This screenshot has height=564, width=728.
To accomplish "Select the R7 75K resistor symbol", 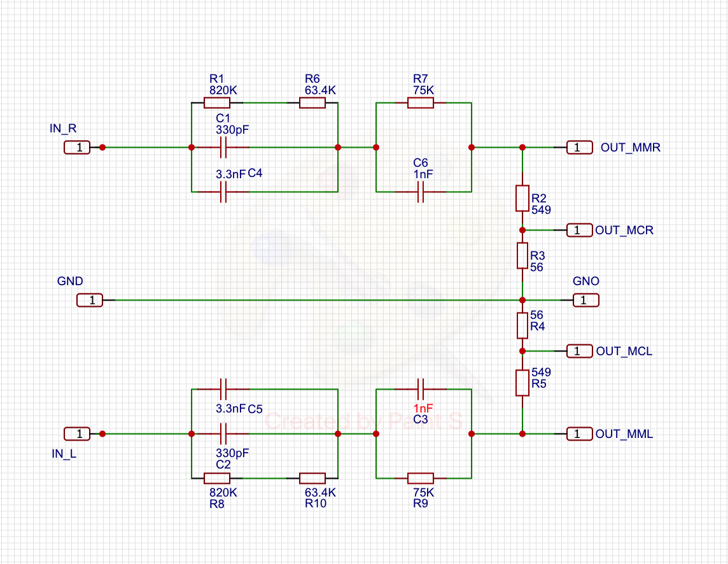I will click(420, 102).
